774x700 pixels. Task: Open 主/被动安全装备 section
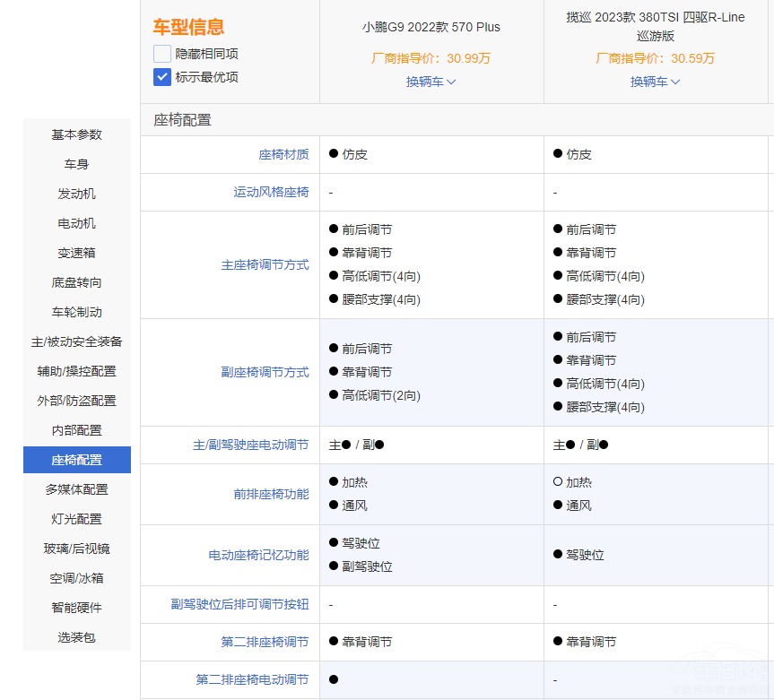(77, 341)
